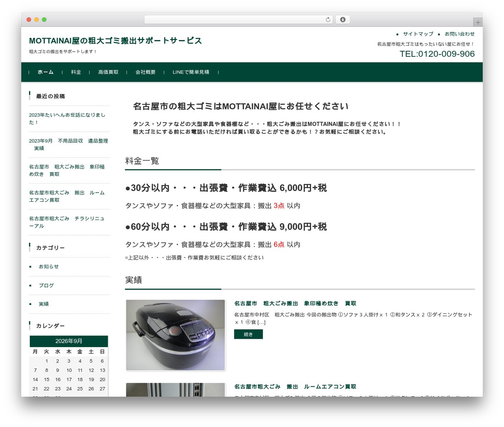Choose LINEで簡単見積 in the navigation bar
This screenshot has width=504, height=427.
tap(191, 72)
